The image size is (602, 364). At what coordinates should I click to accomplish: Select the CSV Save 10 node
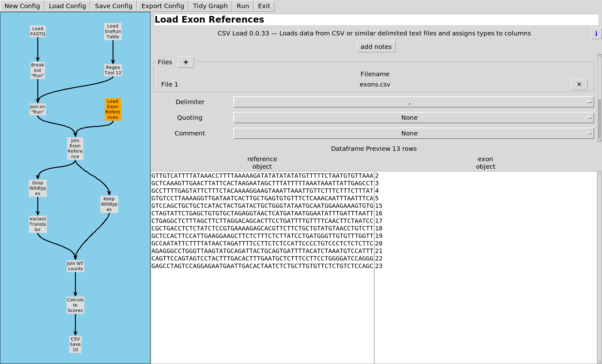point(75,344)
